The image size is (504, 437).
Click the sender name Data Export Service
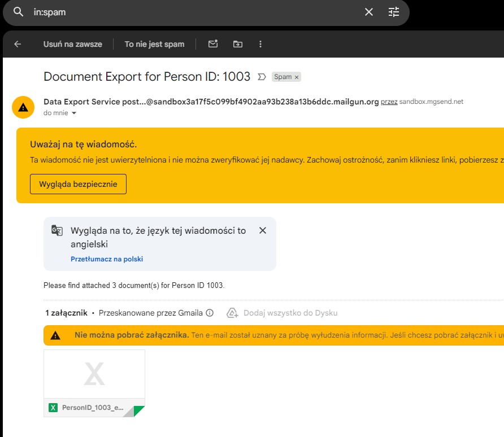click(81, 102)
